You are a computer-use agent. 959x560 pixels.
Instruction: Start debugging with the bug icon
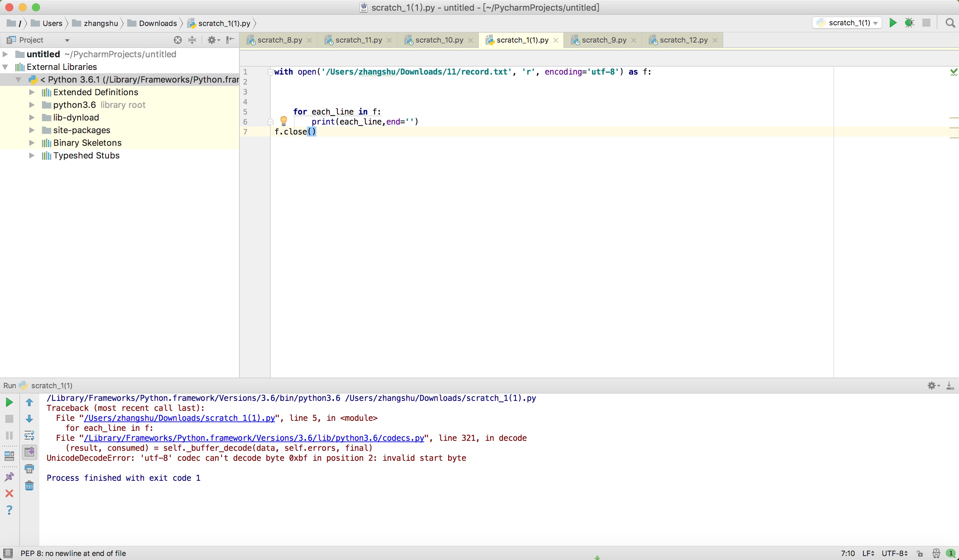(x=909, y=23)
